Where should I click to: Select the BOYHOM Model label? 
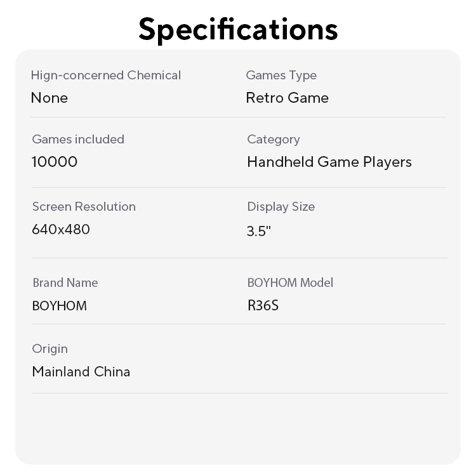point(290,282)
